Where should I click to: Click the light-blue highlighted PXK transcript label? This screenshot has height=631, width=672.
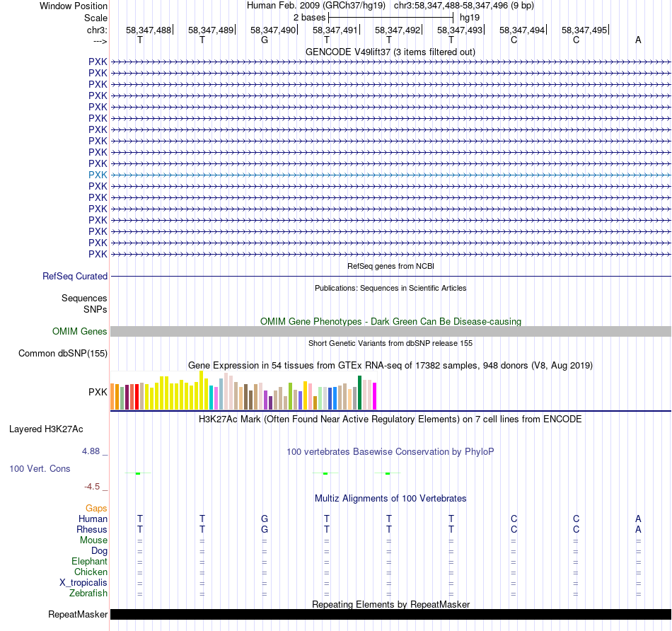click(98, 175)
